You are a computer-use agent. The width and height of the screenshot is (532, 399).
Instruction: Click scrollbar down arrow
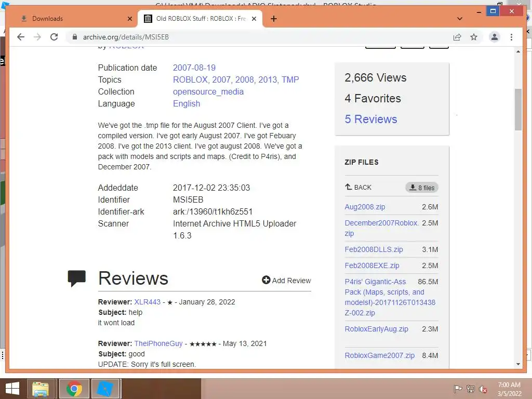pyautogui.click(x=518, y=364)
